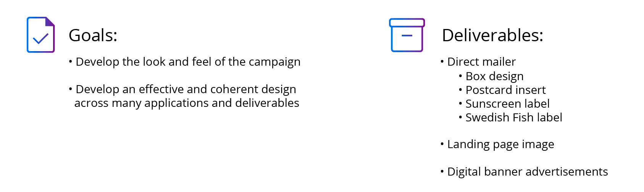Click the minus line inside box icon
The image size is (644, 192).
(x=407, y=35)
